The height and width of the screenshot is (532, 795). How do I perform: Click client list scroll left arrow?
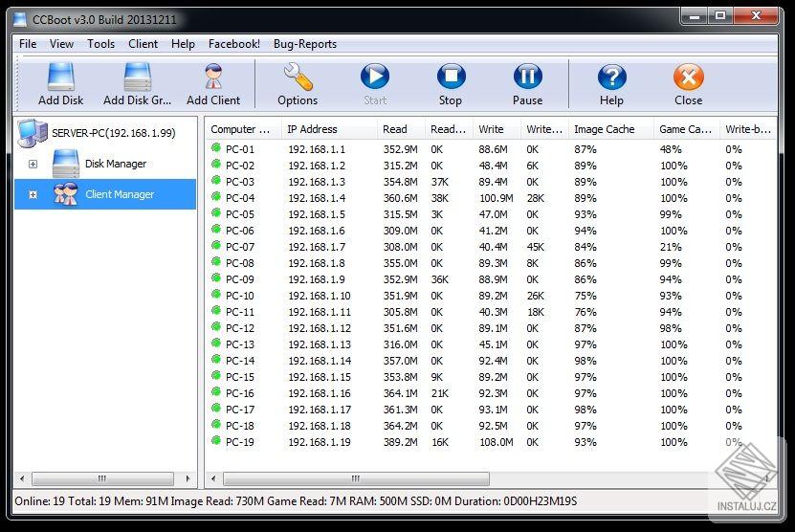(x=213, y=478)
